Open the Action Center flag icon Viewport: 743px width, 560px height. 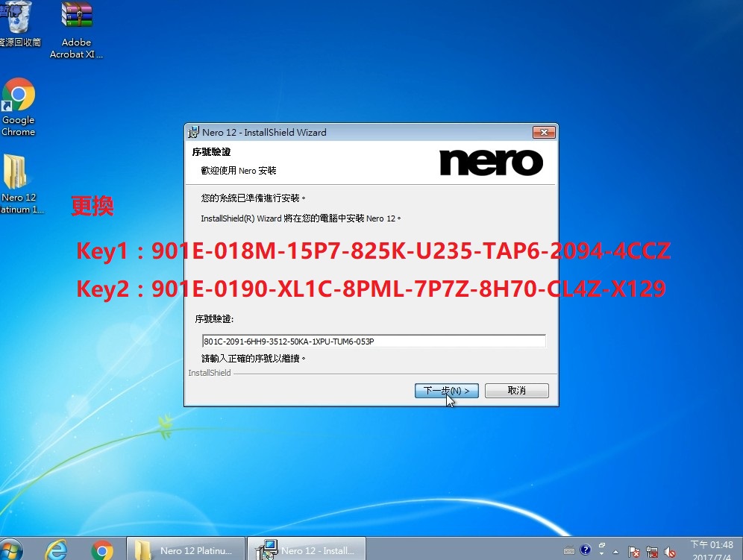[x=633, y=552]
